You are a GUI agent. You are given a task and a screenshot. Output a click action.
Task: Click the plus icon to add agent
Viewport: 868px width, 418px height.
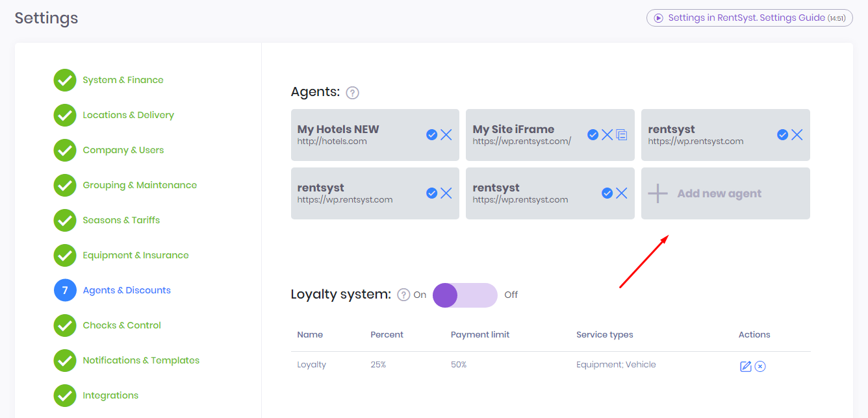(658, 193)
